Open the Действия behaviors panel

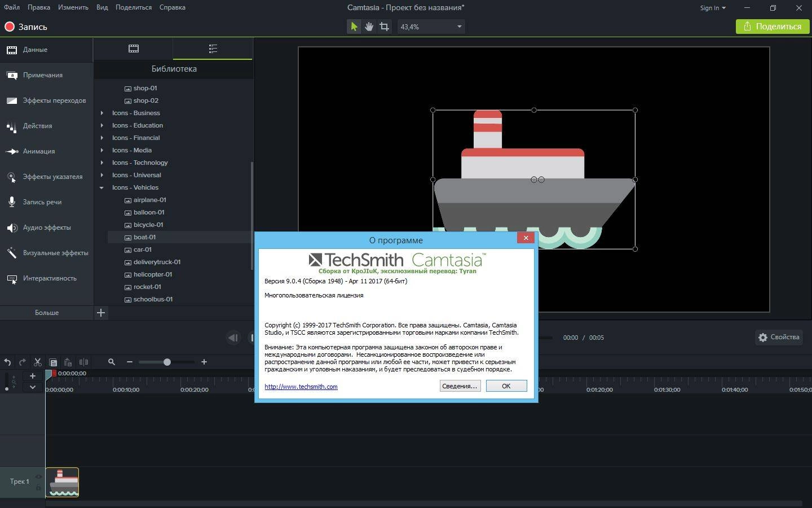point(46,126)
